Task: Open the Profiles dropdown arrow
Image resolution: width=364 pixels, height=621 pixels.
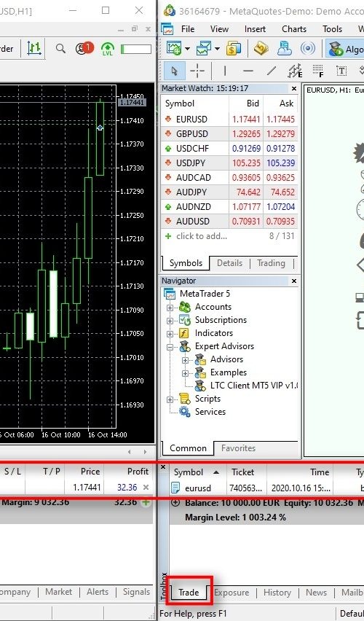Action: [x=217, y=49]
